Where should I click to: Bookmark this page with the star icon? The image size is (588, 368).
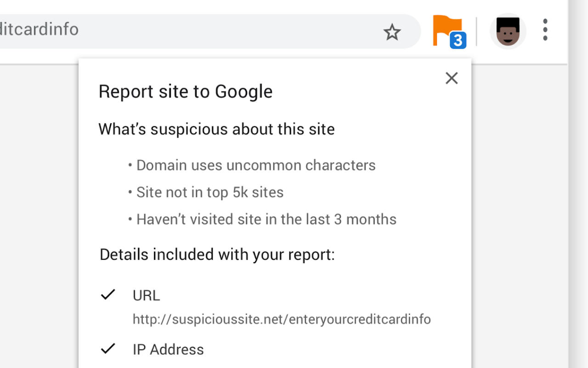coord(392,32)
